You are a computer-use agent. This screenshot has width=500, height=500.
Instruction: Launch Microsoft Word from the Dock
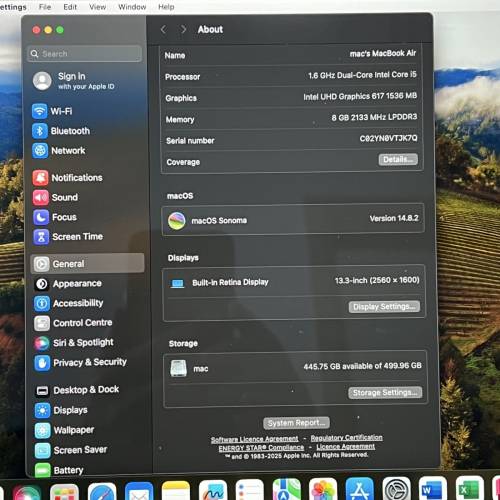[x=433, y=488]
